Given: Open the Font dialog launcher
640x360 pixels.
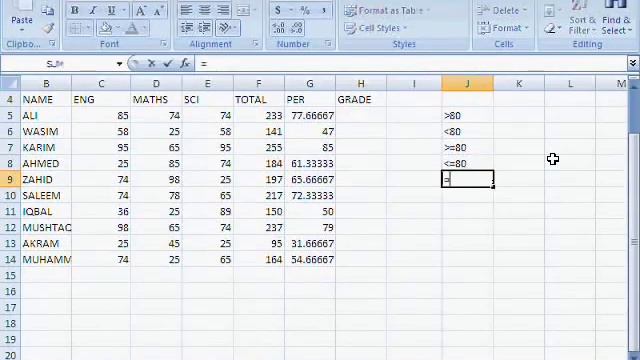Looking at the screenshot, I should click(x=164, y=43).
